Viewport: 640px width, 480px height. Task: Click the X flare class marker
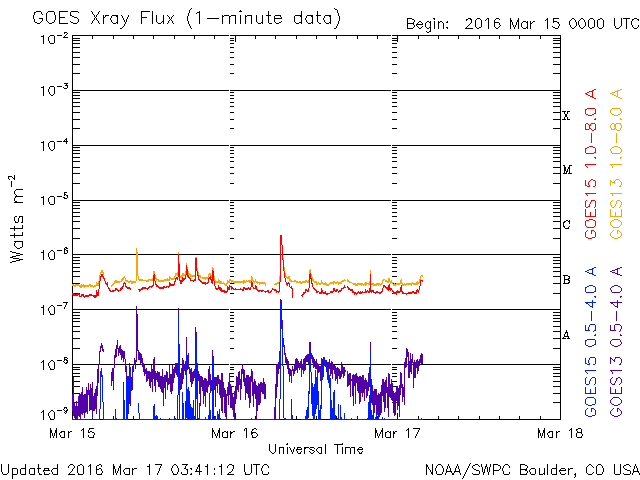(566, 116)
